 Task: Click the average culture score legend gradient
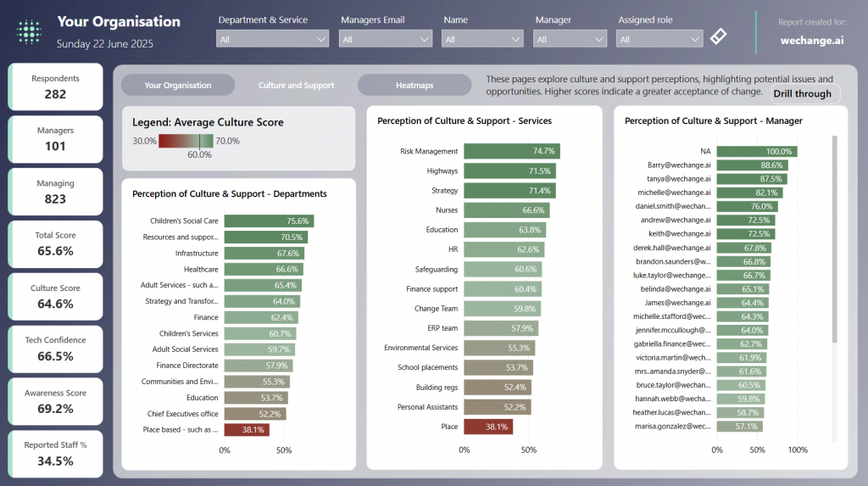tap(186, 141)
